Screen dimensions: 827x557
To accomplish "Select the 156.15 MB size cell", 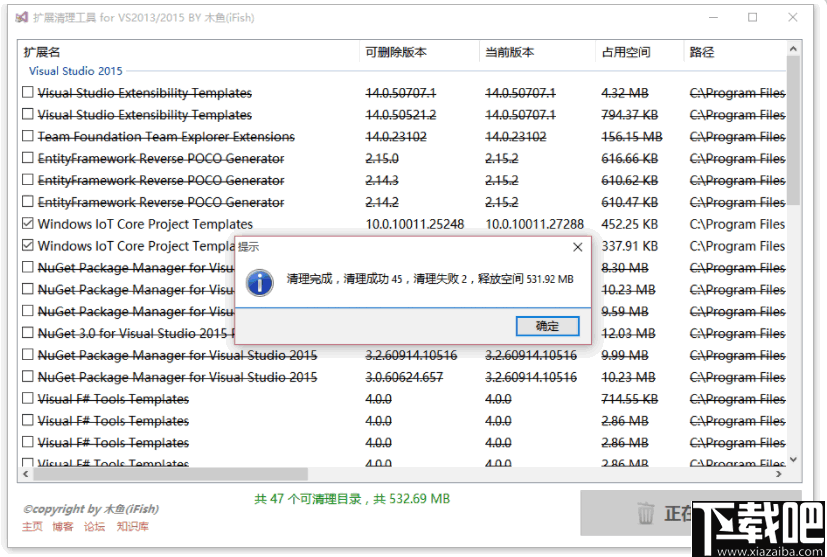I will click(x=632, y=137).
